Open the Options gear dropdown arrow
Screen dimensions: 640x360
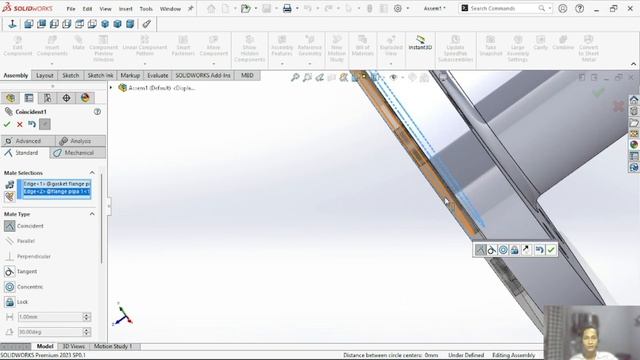pos(407,9)
